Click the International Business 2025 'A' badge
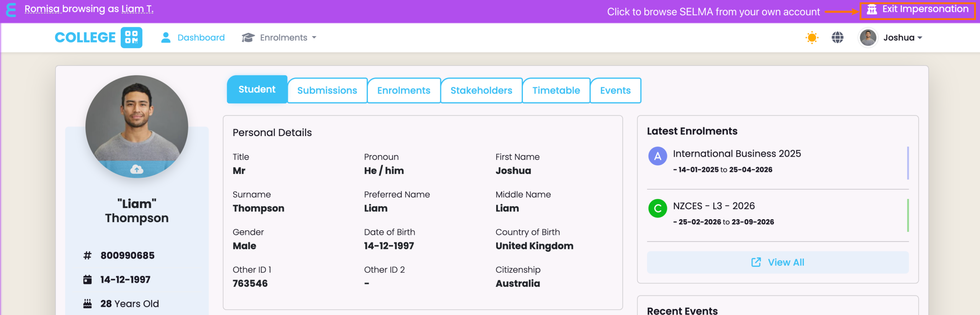Viewport: 980px width, 315px height. 657,156
